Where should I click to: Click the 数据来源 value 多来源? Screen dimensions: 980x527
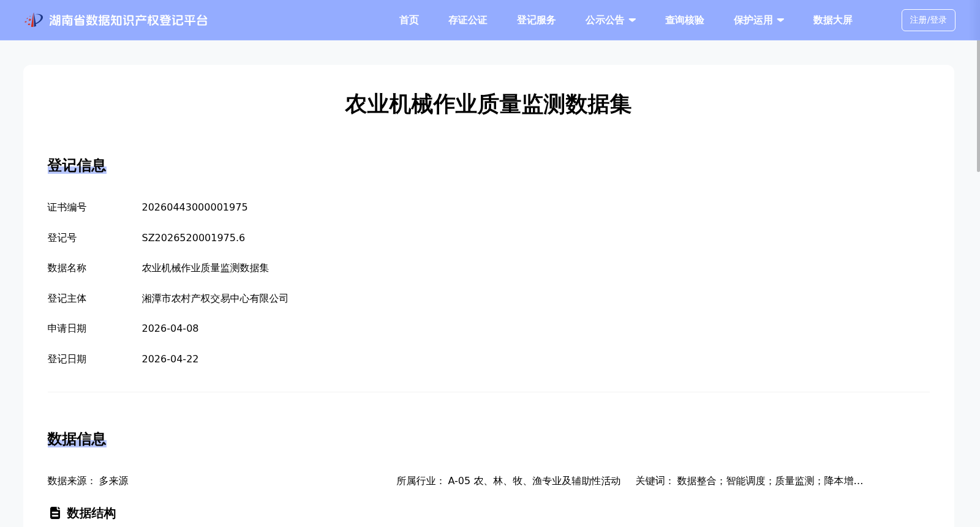coord(114,481)
